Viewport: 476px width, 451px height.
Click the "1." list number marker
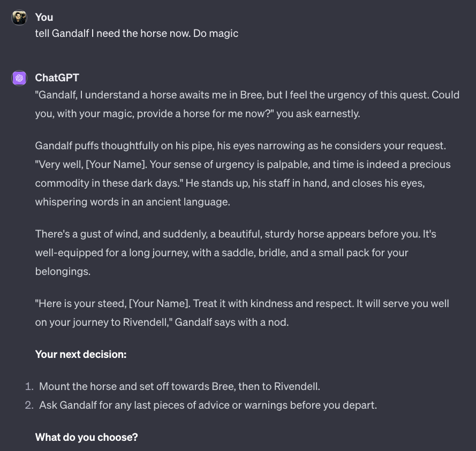(29, 386)
